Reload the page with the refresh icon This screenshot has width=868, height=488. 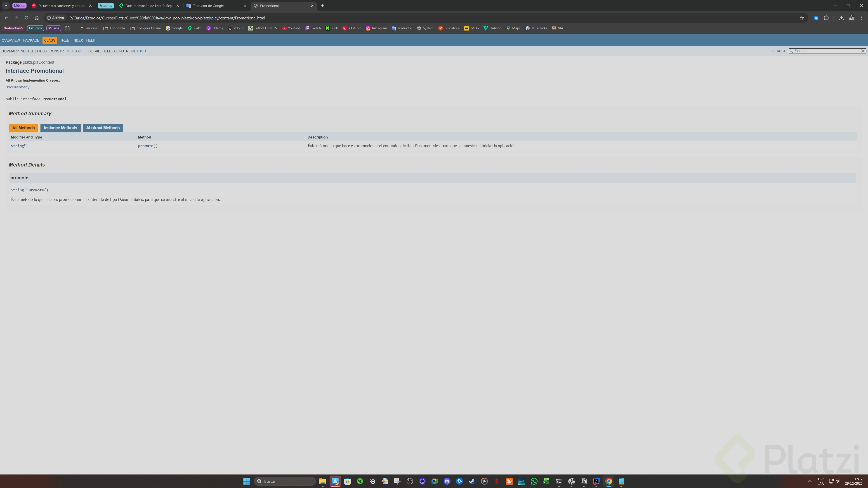coord(26,18)
